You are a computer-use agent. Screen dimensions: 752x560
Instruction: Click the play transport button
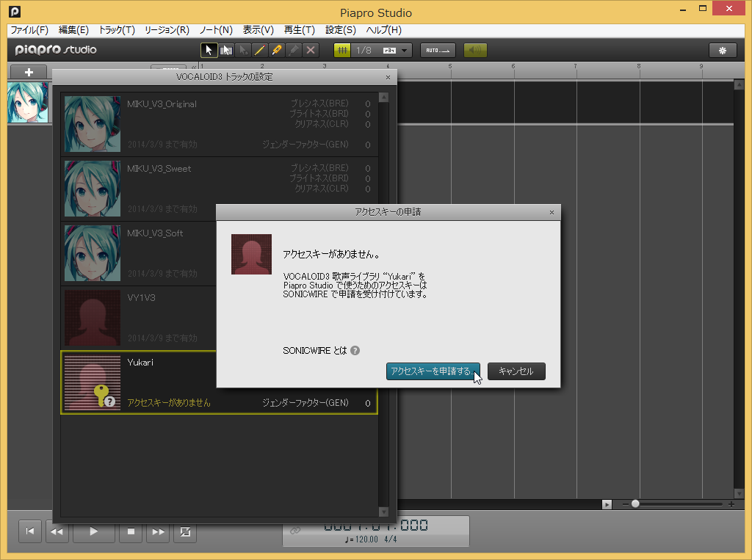point(93,531)
